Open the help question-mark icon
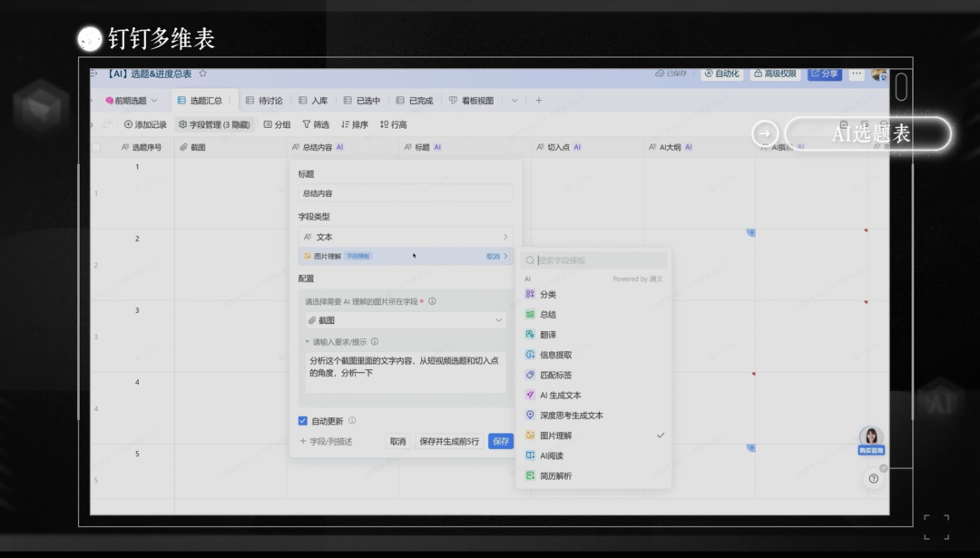 (874, 479)
